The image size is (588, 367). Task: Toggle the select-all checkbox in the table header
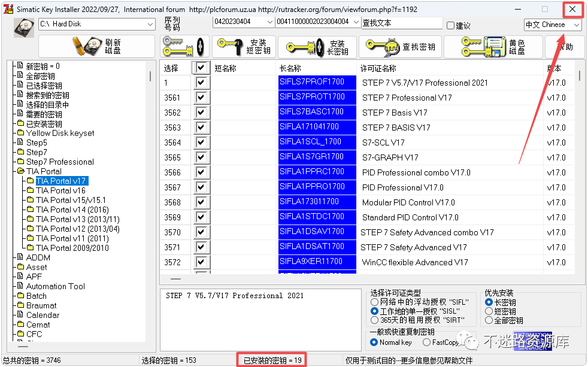pos(201,68)
